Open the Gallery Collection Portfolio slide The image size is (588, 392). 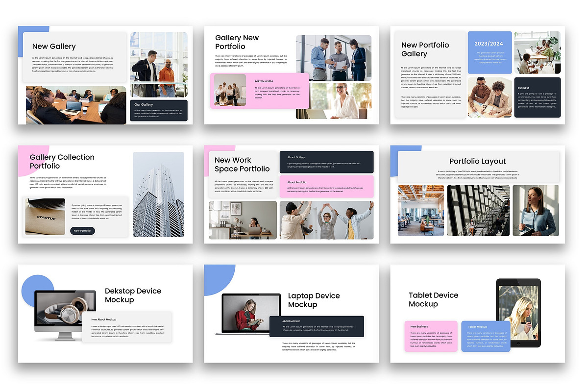click(x=105, y=194)
